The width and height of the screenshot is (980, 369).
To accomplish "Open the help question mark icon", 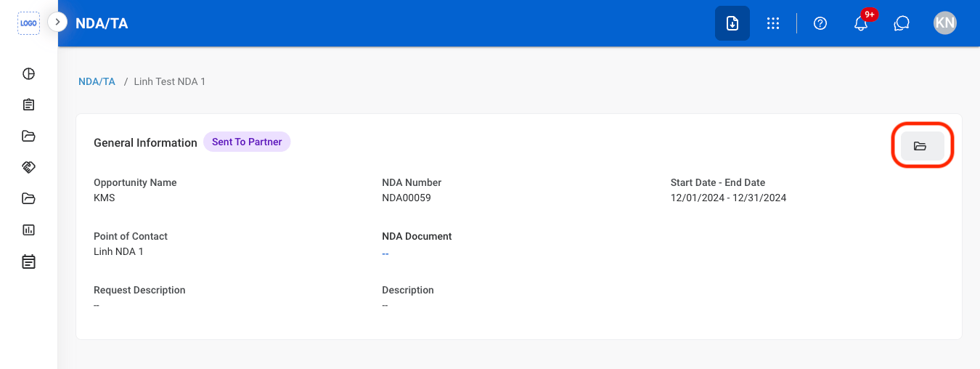I will pos(820,23).
